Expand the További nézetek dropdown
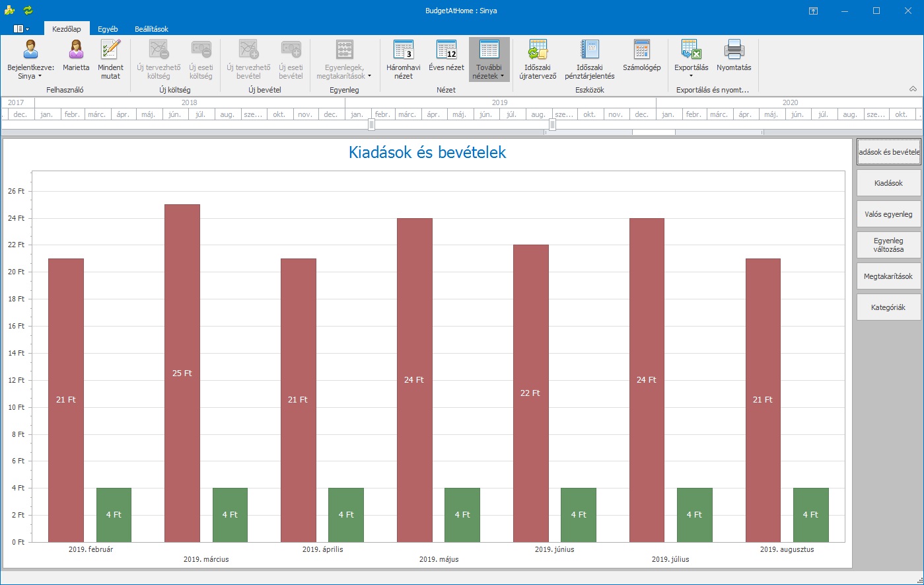Screen dimensions: 924x585 [489, 59]
